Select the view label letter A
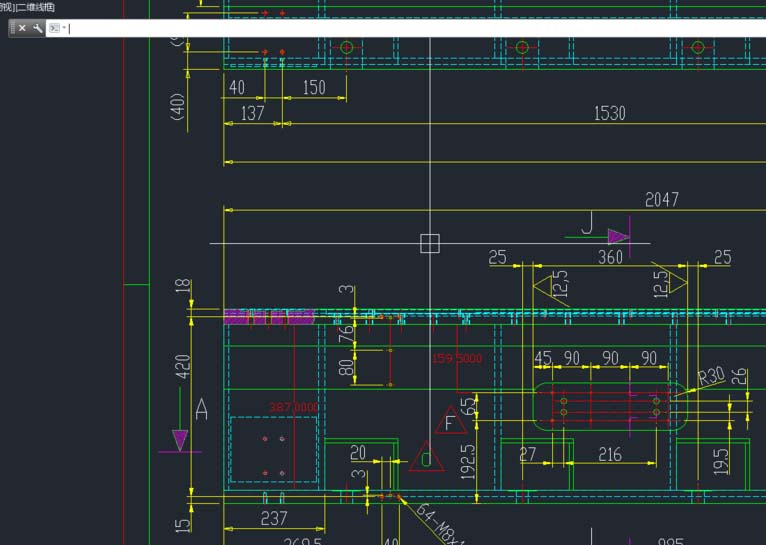This screenshot has width=766, height=545. [201, 409]
